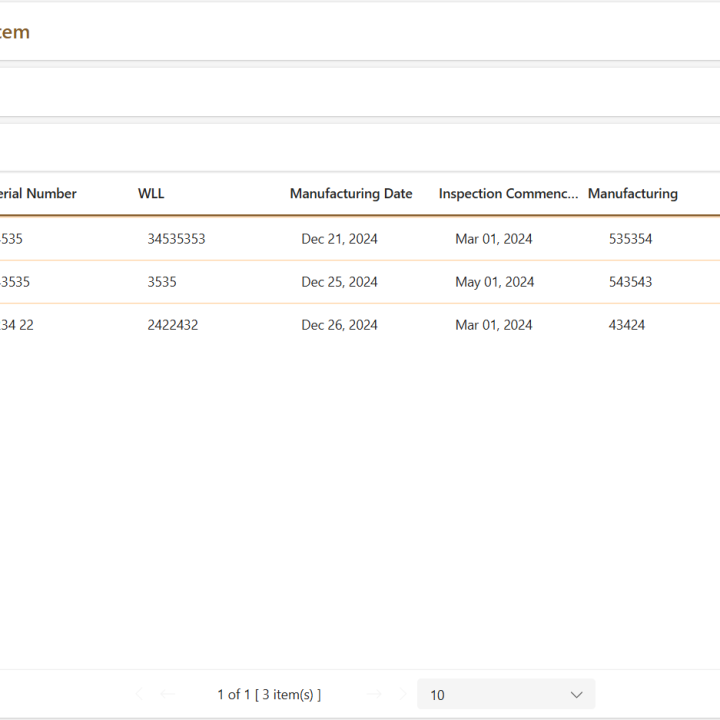The image size is (720, 720).
Task: Click serial number cell ending 34 22
Action: click(x=17, y=325)
